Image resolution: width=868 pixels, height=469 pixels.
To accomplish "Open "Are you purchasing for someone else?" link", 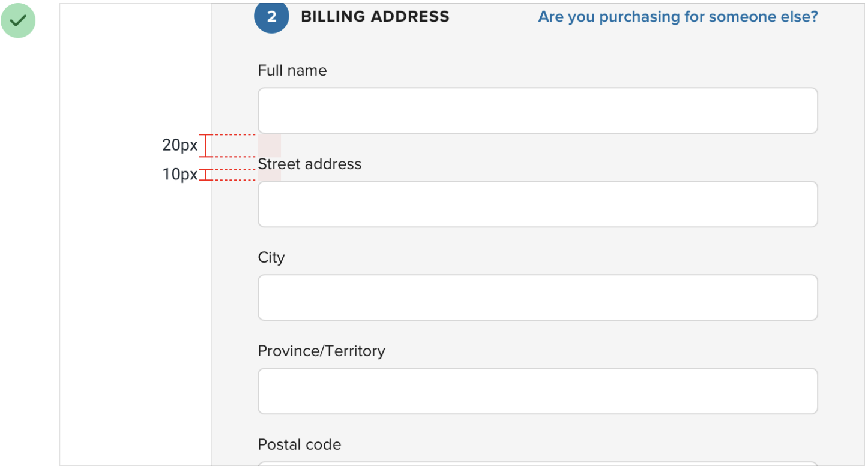I will tap(678, 17).
